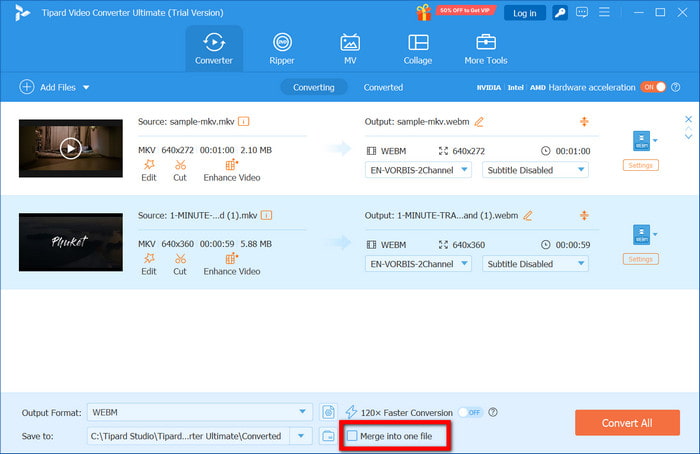Click Edit icon for sample-mkv.mkv
Screen dimensions: 700x454
(148, 170)
